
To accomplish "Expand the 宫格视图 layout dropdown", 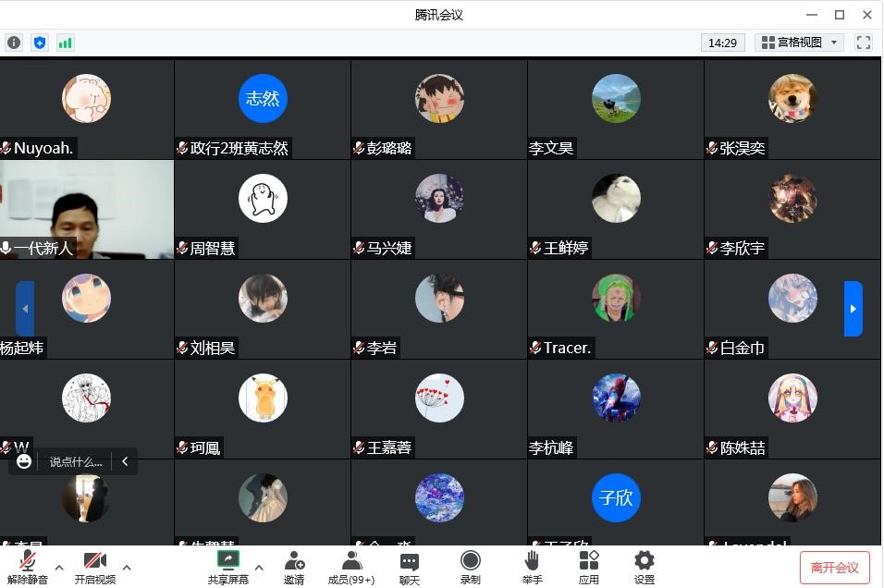I will (x=799, y=43).
